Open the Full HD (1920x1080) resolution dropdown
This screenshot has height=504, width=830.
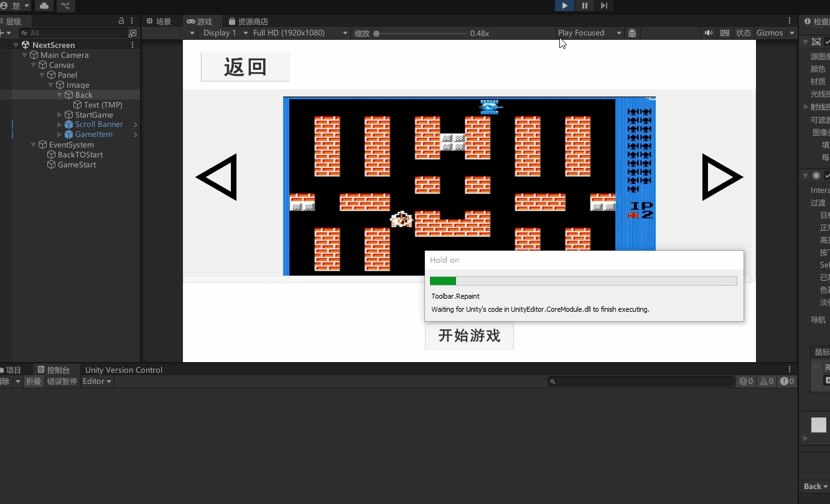click(300, 33)
